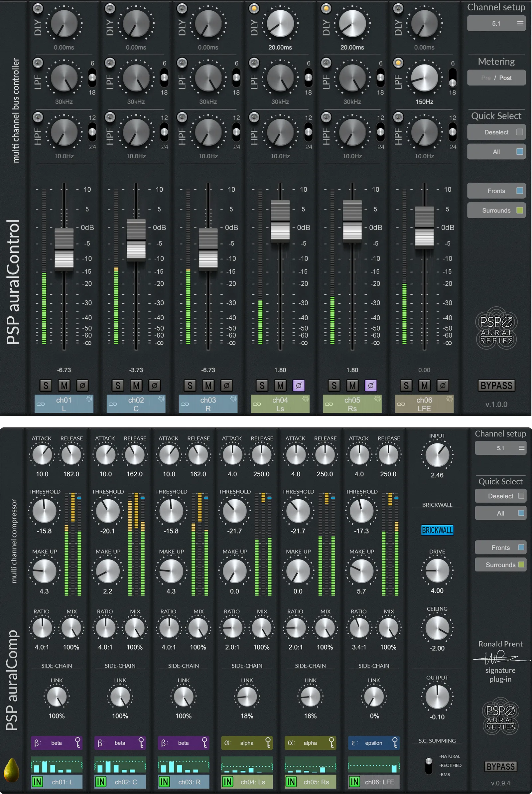This screenshot has width=532, height=794.
Task: Mute the ch06 LFE channel in auralControl
Action: pyautogui.click(x=425, y=385)
